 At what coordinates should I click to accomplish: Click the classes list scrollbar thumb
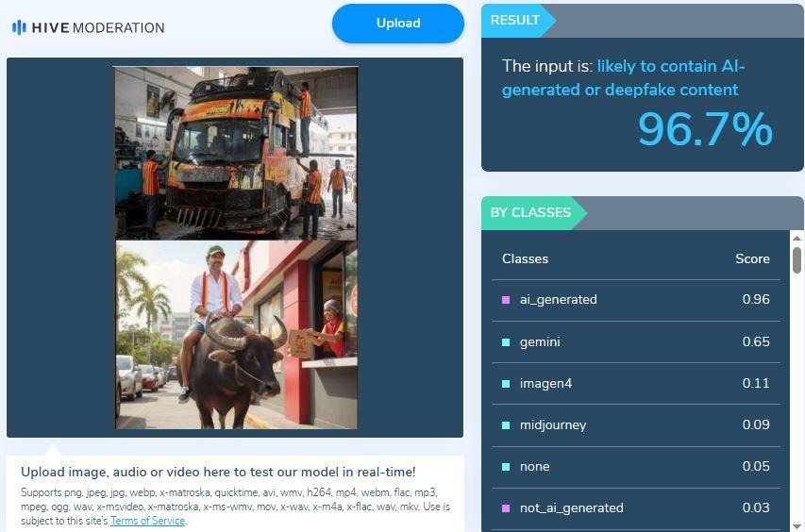coord(797,259)
